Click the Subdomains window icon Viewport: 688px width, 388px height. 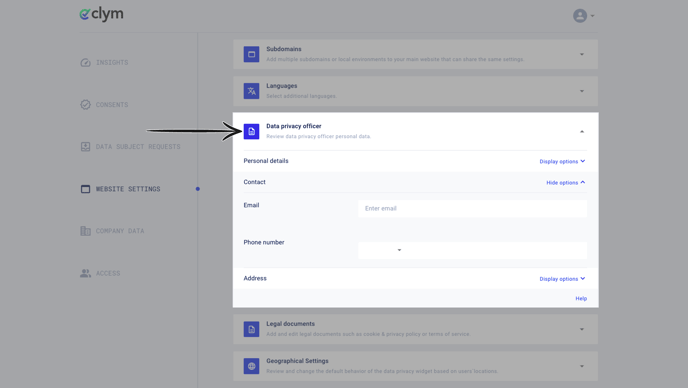coord(251,54)
